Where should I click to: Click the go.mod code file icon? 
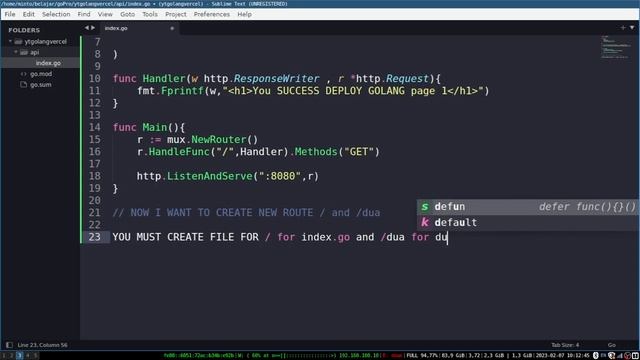coord(24,74)
